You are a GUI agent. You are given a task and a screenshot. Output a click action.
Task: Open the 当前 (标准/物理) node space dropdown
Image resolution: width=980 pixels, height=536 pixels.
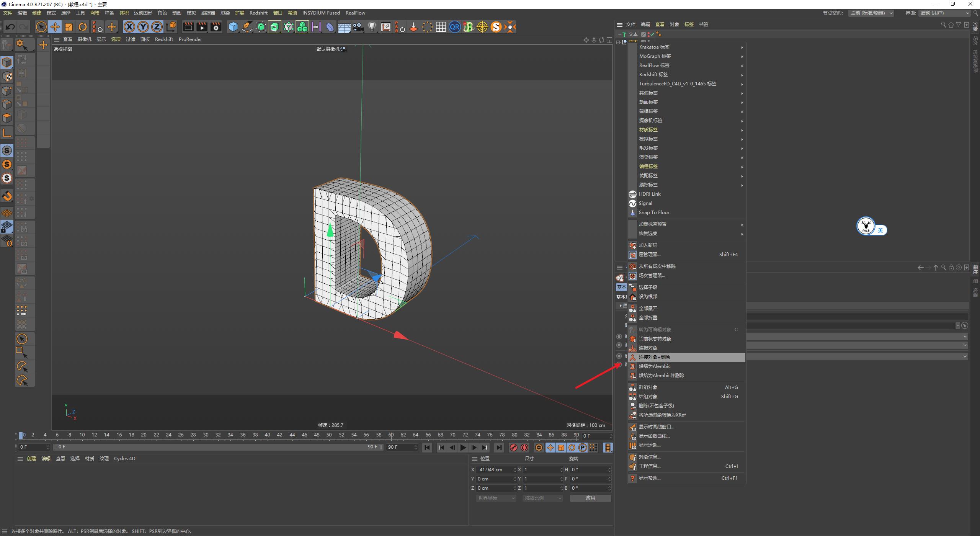click(x=872, y=13)
